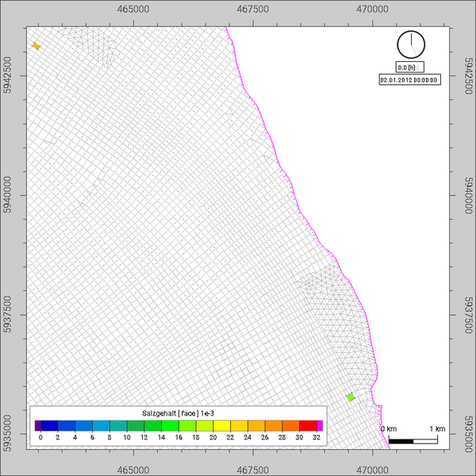Pick the gold swatch between 22 and 24
The height and width of the screenshot is (476, 476).
tap(240, 426)
